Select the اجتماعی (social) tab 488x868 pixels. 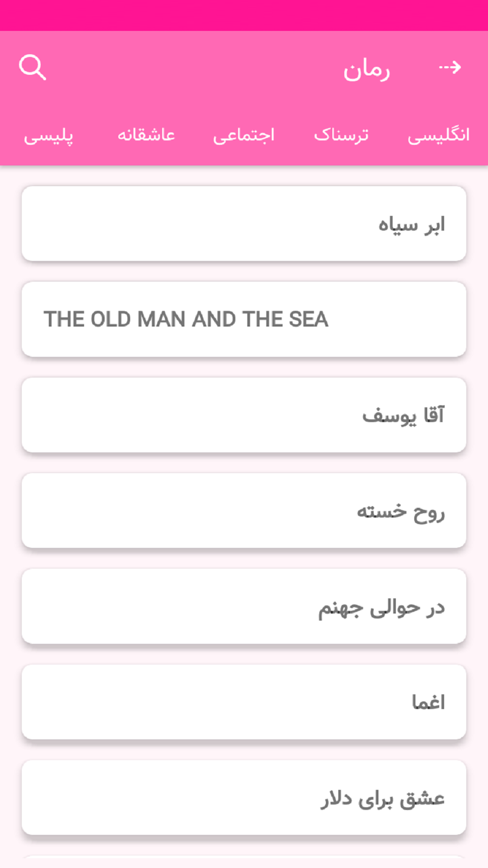point(244,135)
